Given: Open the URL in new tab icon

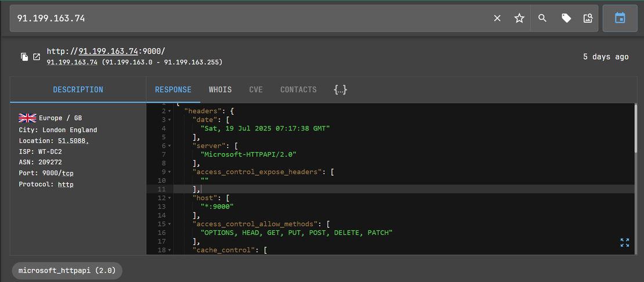Looking at the screenshot, I should pos(37,57).
